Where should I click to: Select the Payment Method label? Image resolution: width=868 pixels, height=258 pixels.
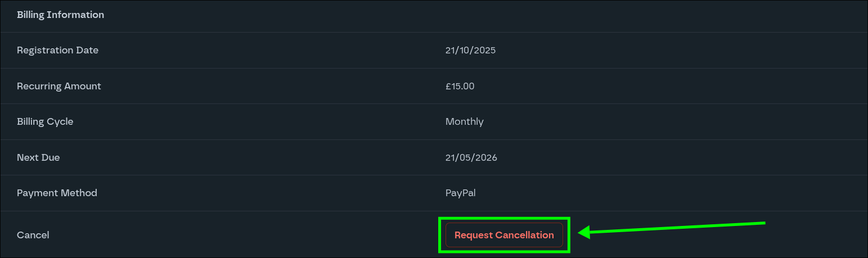[57, 193]
